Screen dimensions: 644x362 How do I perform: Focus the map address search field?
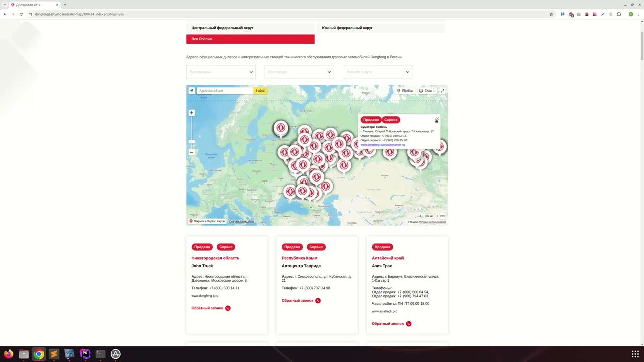click(225, 90)
